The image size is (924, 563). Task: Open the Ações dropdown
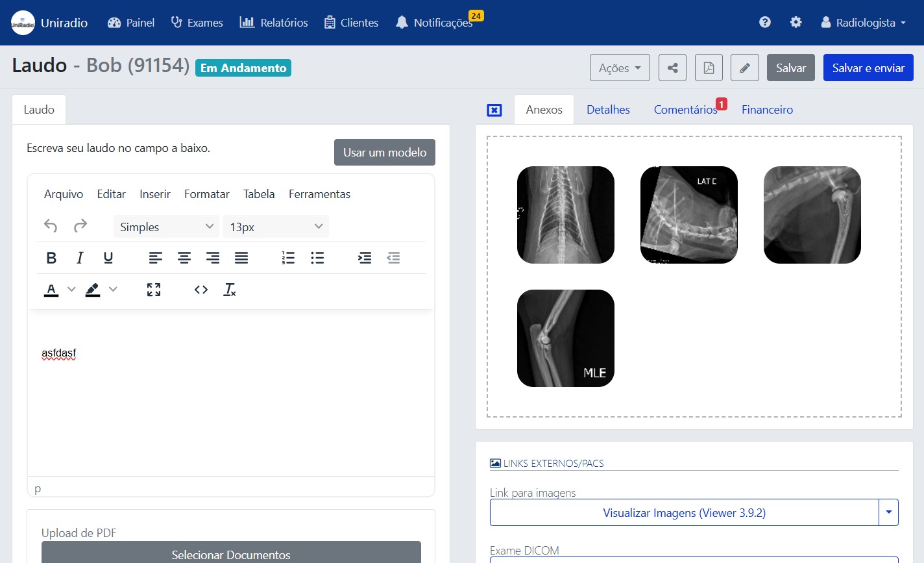click(619, 68)
